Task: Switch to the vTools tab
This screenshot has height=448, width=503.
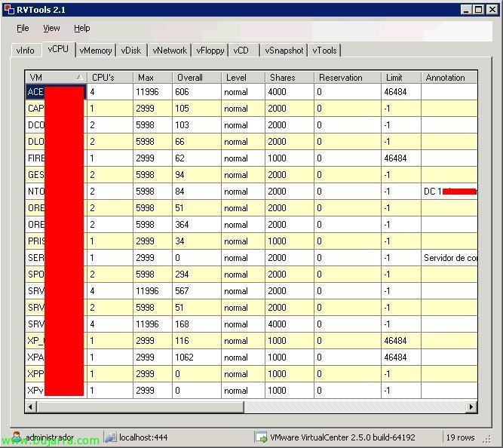Action: tap(324, 51)
